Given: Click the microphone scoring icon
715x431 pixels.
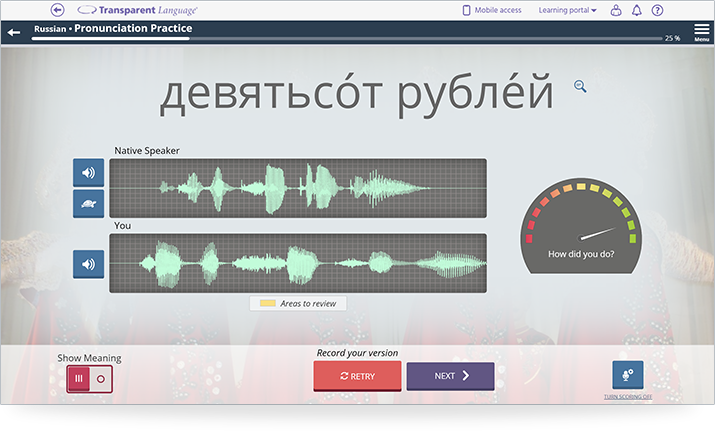Looking at the screenshot, I should pyautogui.click(x=628, y=375).
